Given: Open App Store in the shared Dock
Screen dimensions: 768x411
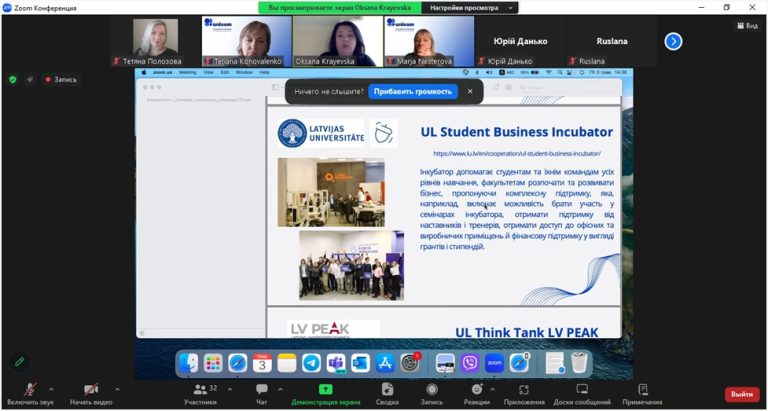Looking at the screenshot, I should tap(385, 363).
